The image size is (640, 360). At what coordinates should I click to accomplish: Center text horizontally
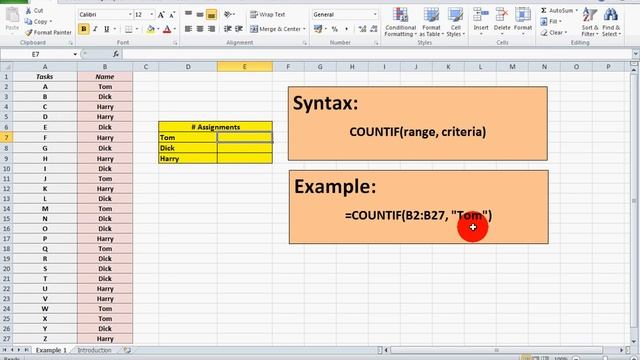point(200,29)
